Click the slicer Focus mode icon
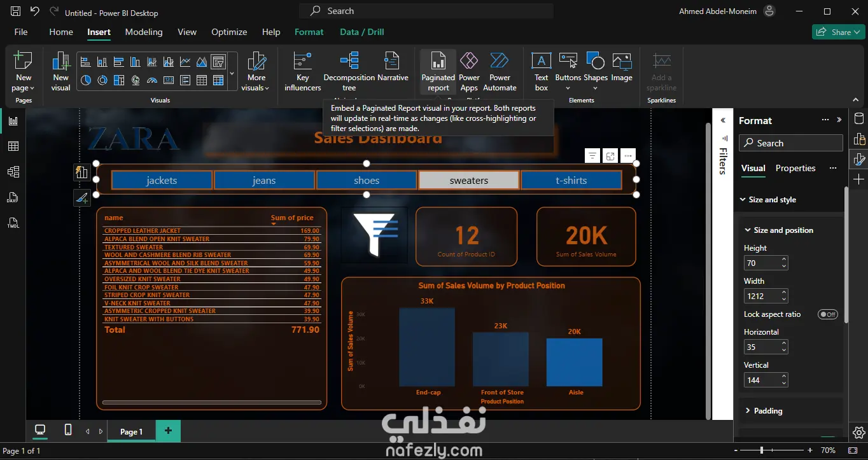Screen dimensions: 868x460 [x=610, y=156]
